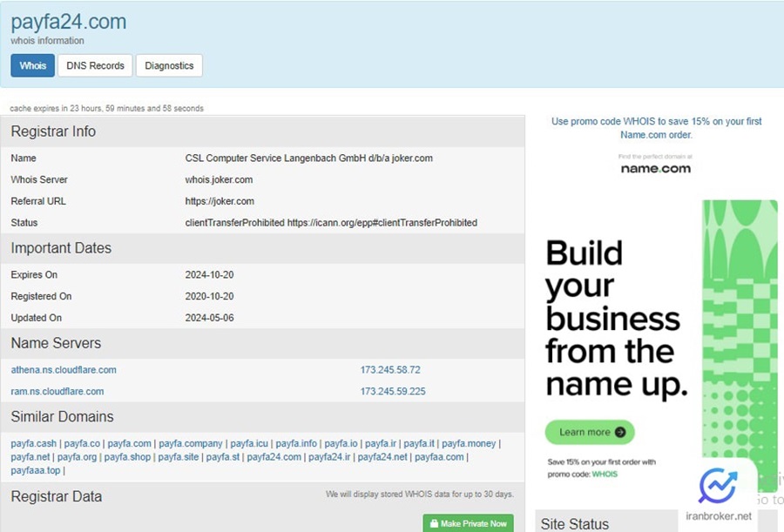This screenshot has width=784, height=532.
Task: Open similar domain payfa24.ir
Action: 329,457
